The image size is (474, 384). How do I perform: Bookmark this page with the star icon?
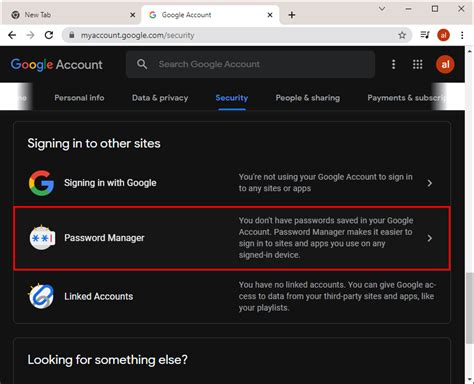point(402,35)
